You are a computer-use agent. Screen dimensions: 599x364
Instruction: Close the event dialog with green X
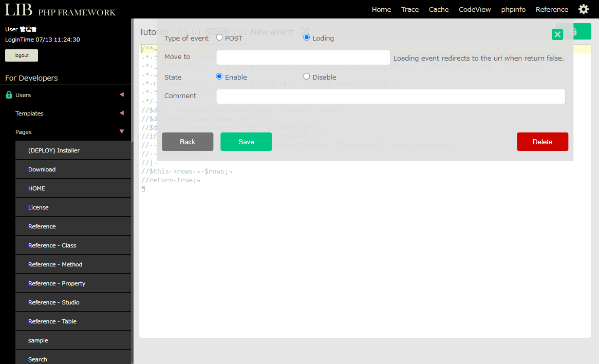(557, 34)
